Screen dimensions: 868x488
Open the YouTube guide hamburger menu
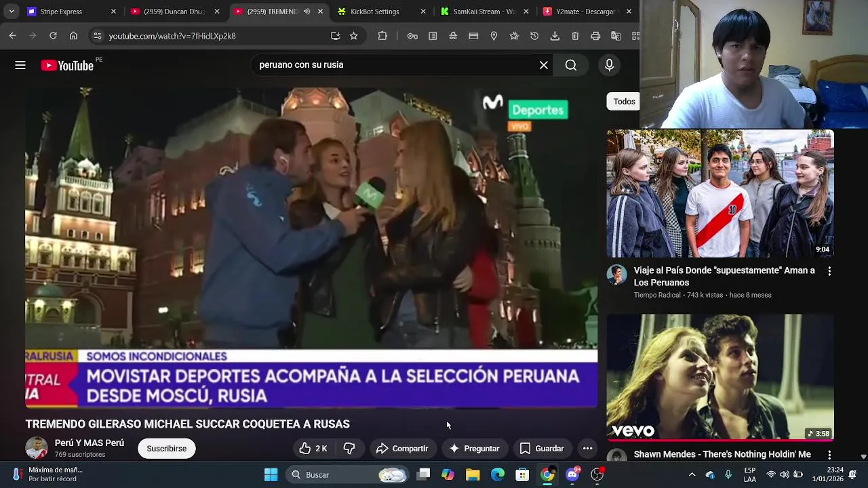tap(20, 65)
